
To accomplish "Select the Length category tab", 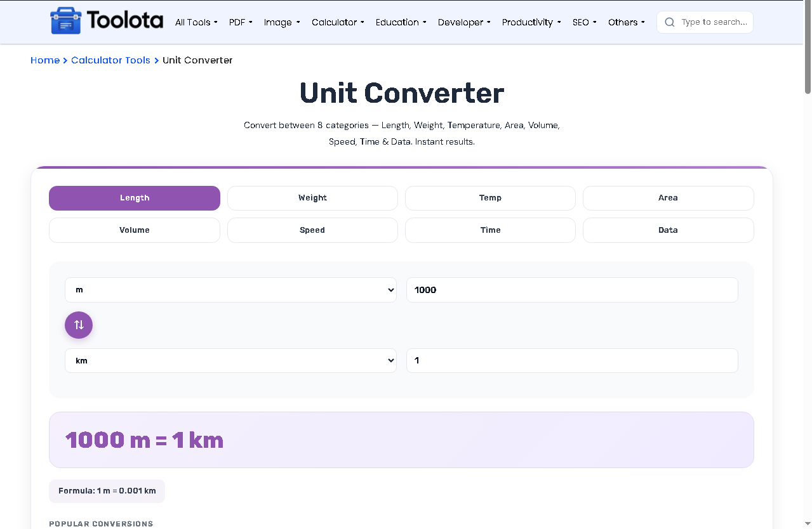I will click(x=135, y=198).
